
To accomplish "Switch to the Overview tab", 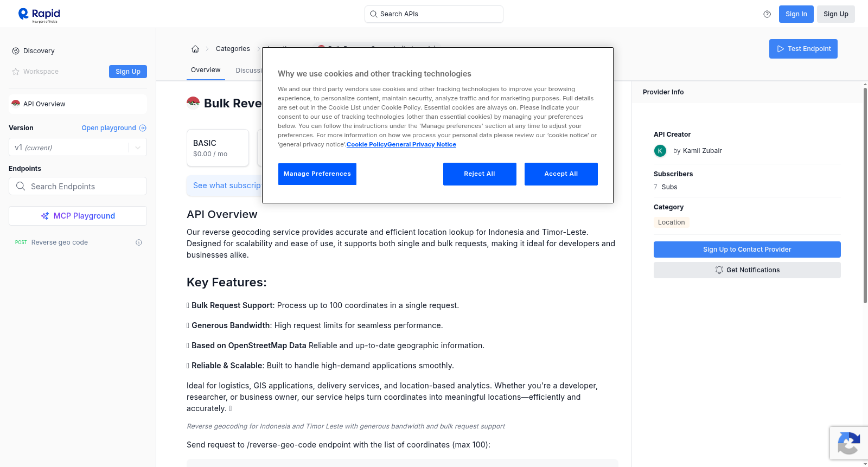I will (x=206, y=70).
